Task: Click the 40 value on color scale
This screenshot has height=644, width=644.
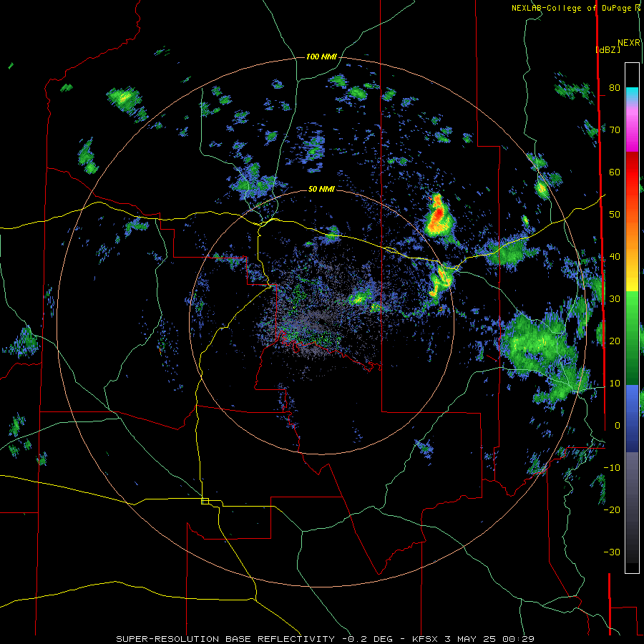Action: (615, 257)
